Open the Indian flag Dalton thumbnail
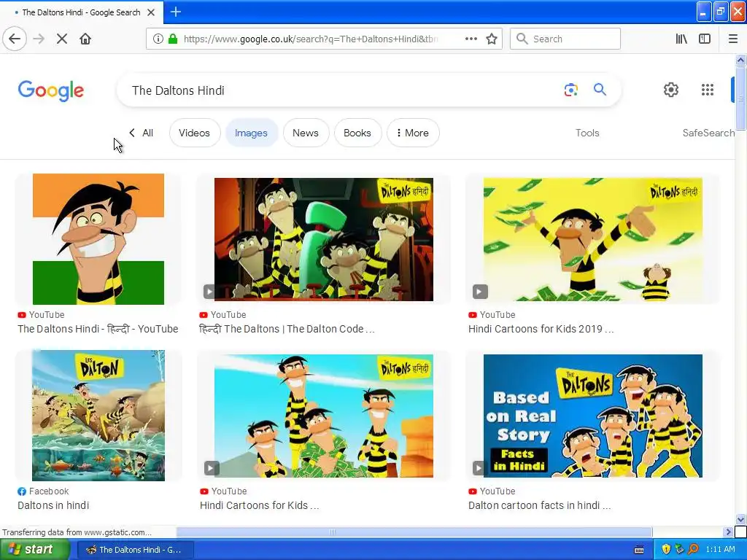 98,239
